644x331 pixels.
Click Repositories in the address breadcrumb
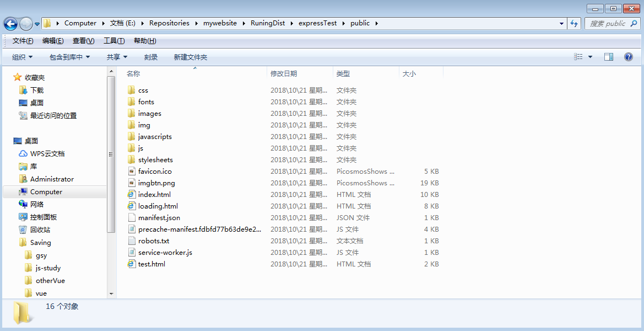169,23
